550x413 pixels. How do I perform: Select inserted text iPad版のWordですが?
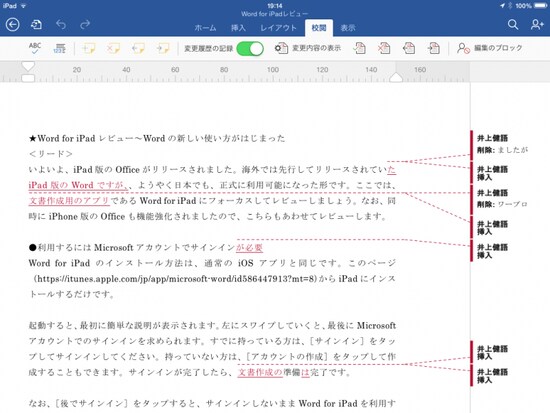click(x=78, y=185)
